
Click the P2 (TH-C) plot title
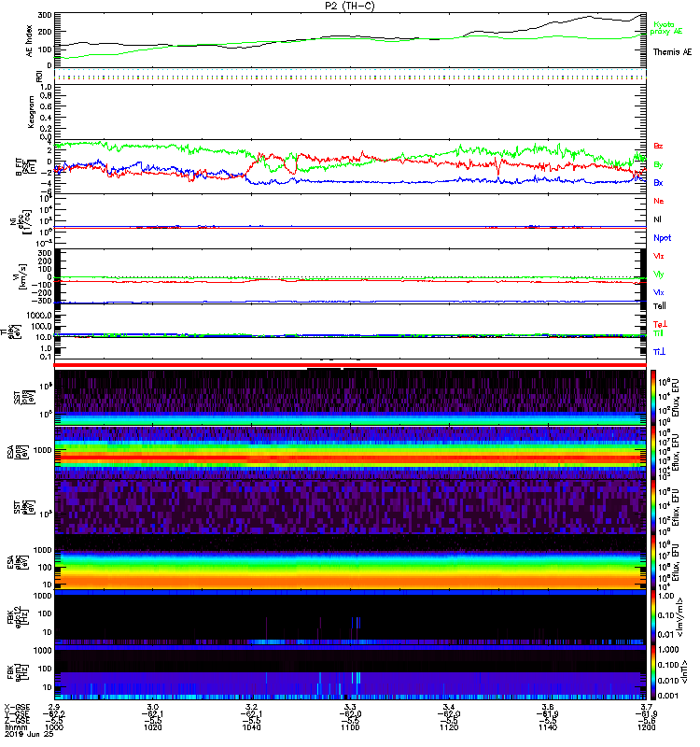pyautogui.click(x=350, y=5)
